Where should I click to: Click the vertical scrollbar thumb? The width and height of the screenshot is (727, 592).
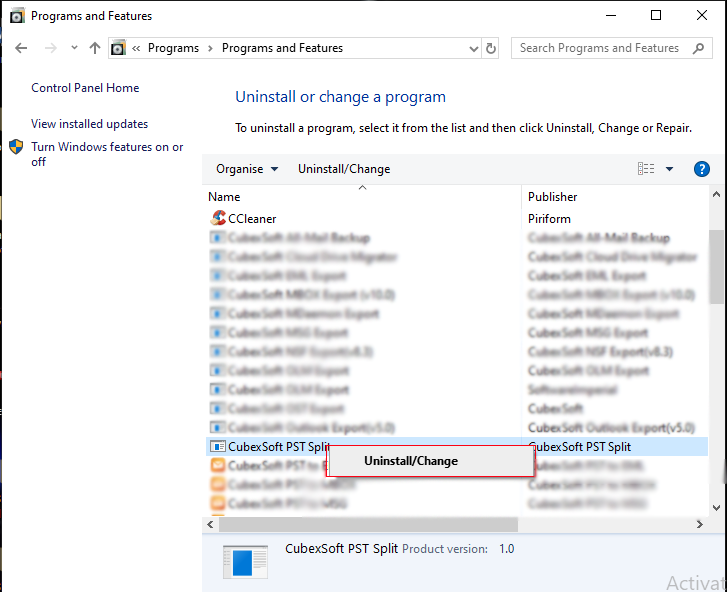click(x=716, y=267)
